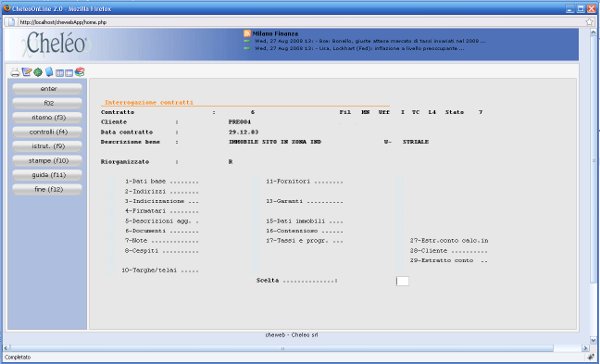
Task: Click the ritorno (f3) button
Action: coord(47,118)
